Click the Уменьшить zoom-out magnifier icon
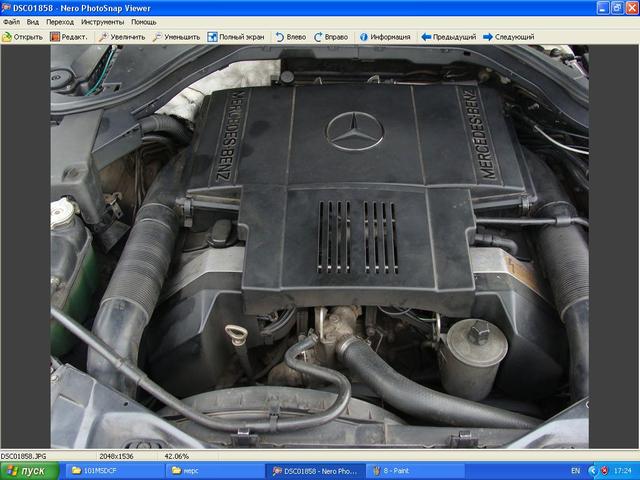The image size is (640, 480). tap(157, 37)
